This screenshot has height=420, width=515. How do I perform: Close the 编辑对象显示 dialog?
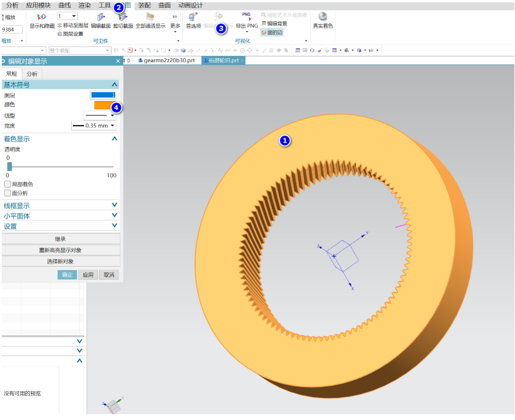pos(118,61)
